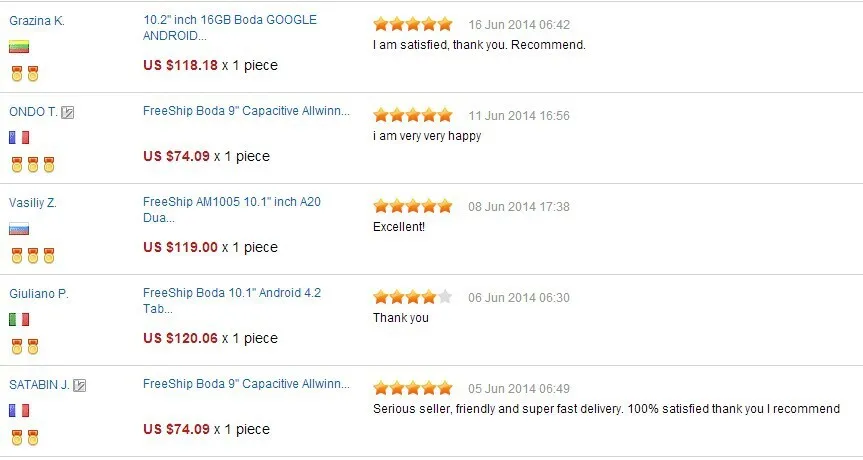Open the 10.2" inch 16GB Boda GOOGLE ANDROID product
Viewport: 863px width, 460px height.
tap(230, 28)
